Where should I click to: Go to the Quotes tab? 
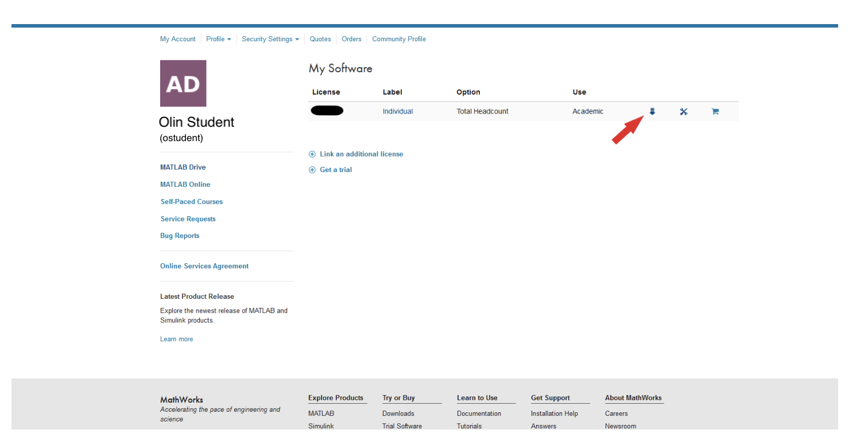pos(320,39)
